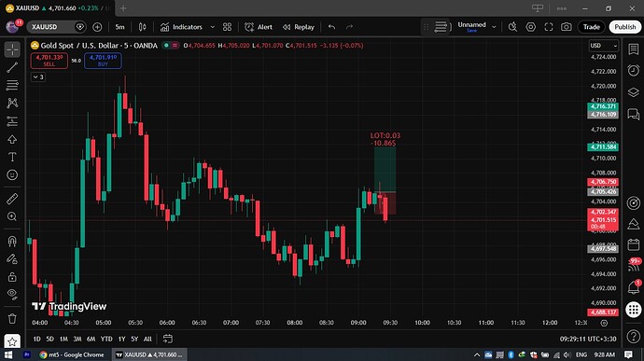Select the YTD date range
This screenshot has height=361, width=644.
tap(106, 339)
